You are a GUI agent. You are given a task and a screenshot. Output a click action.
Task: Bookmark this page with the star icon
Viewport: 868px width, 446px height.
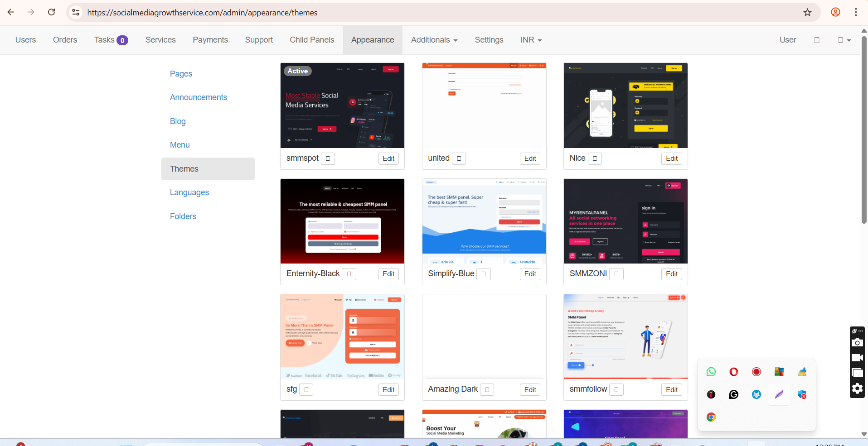coord(807,12)
